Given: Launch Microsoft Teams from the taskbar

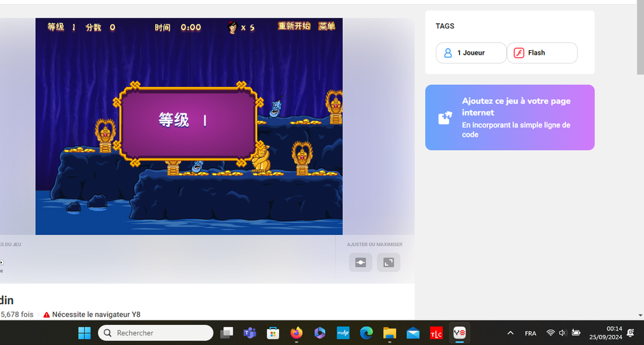Looking at the screenshot, I should [250, 333].
